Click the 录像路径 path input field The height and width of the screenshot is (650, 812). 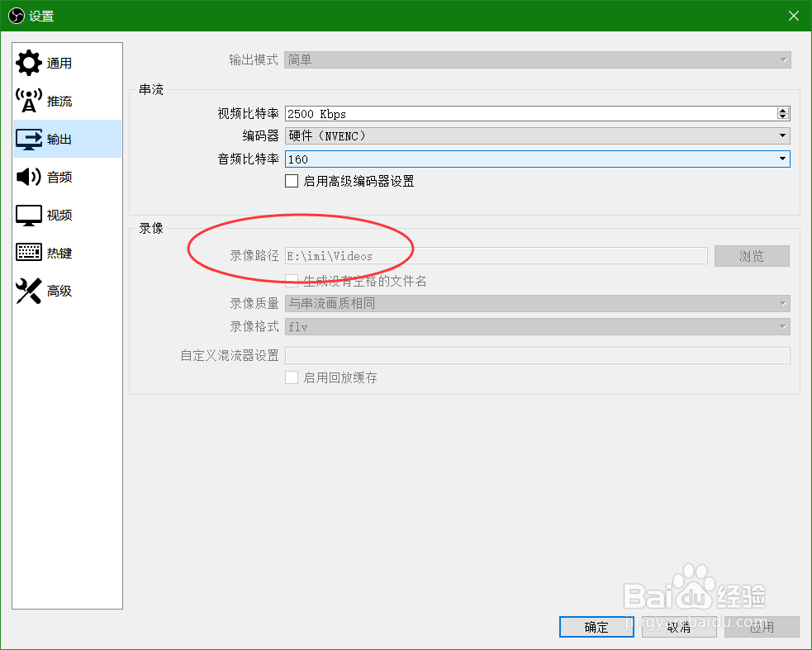coord(496,255)
